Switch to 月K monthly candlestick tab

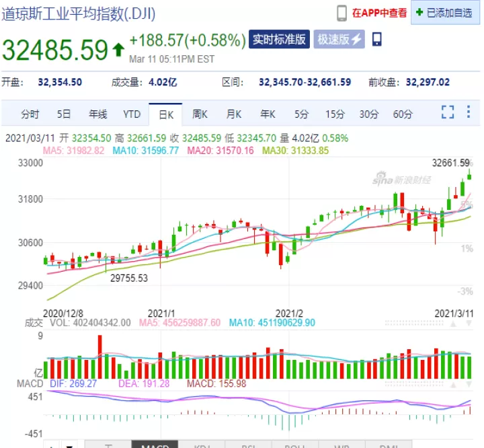[234, 114]
